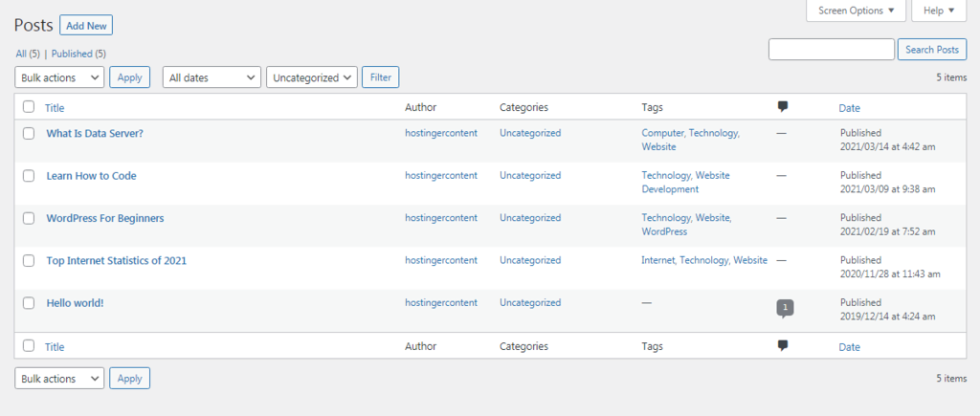The image size is (980, 416).
Task: Select the checkbox for What Is Data Server?
Action: (x=29, y=134)
